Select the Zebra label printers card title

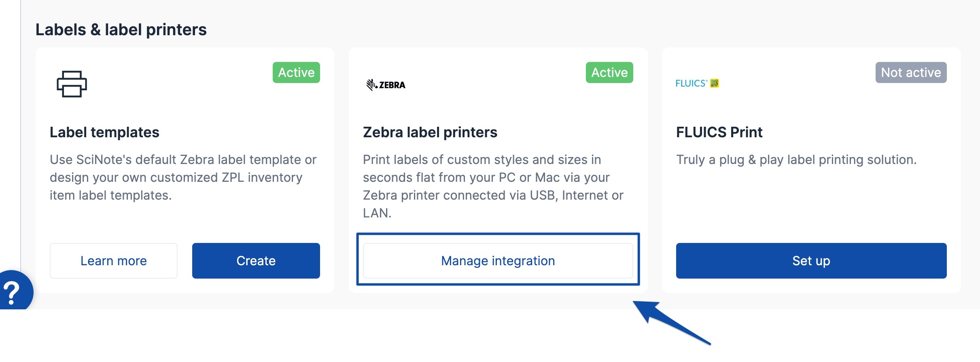[x=431, y=132]
